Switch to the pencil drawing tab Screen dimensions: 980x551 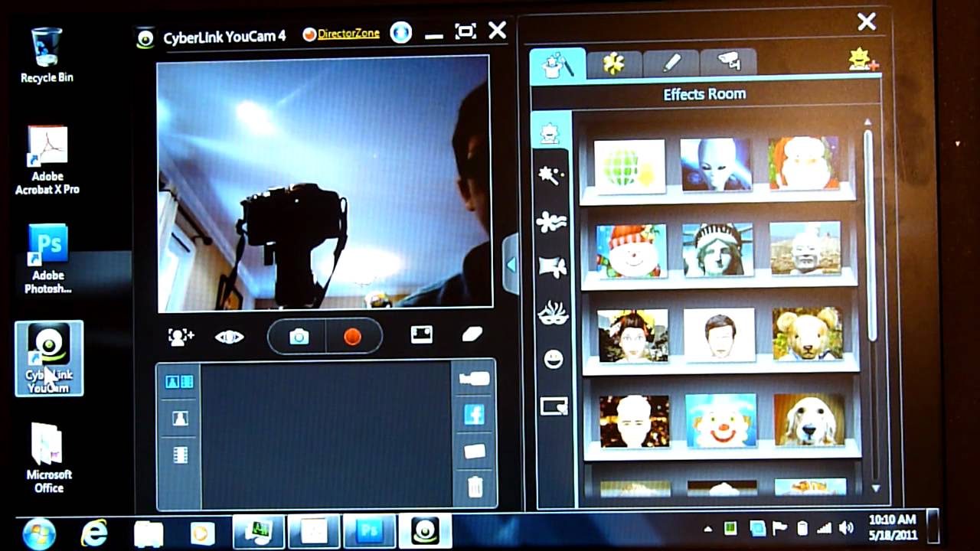coord(671,64)
